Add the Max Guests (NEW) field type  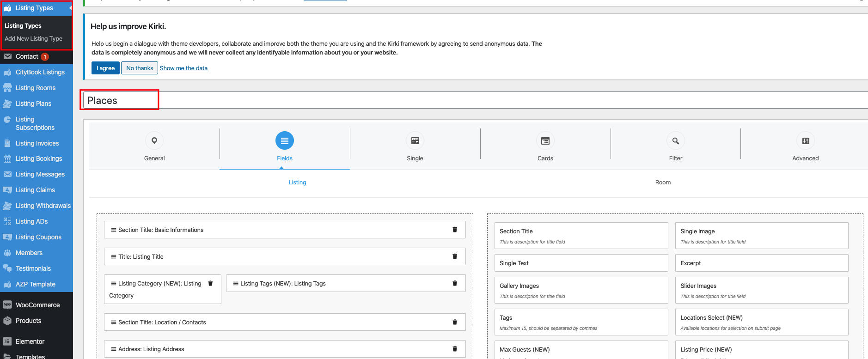581,350
